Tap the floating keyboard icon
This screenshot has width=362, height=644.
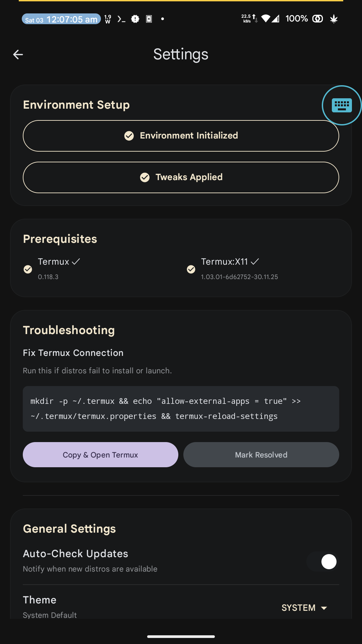tap(342, 105)
